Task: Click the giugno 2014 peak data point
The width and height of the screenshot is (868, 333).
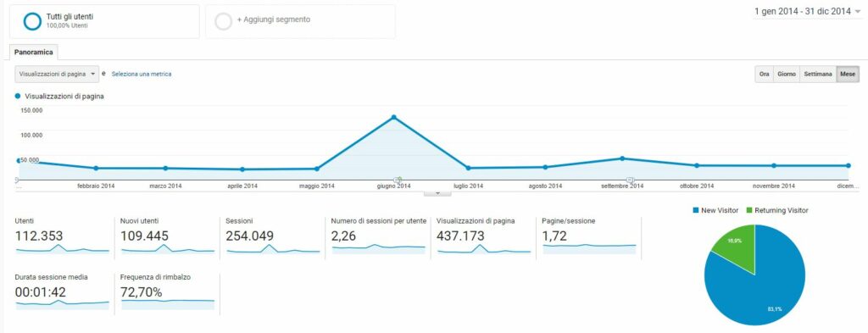Action: 393,117
